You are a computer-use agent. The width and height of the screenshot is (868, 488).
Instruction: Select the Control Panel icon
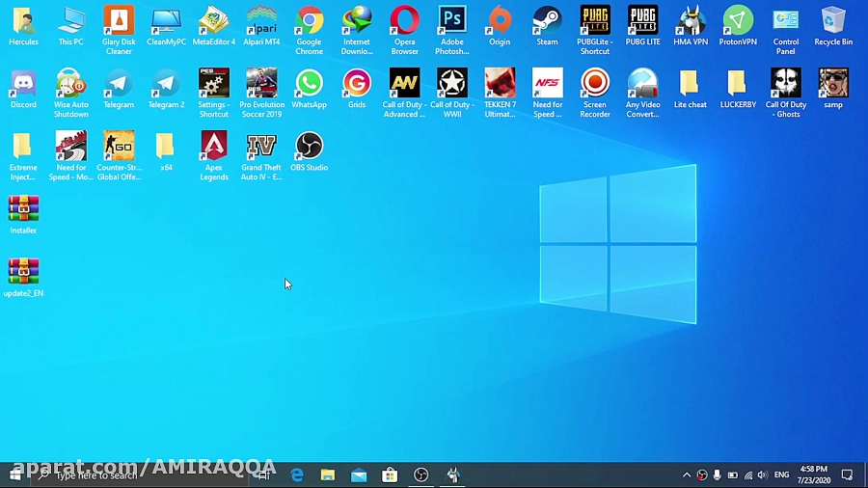[x=785, y=31]
